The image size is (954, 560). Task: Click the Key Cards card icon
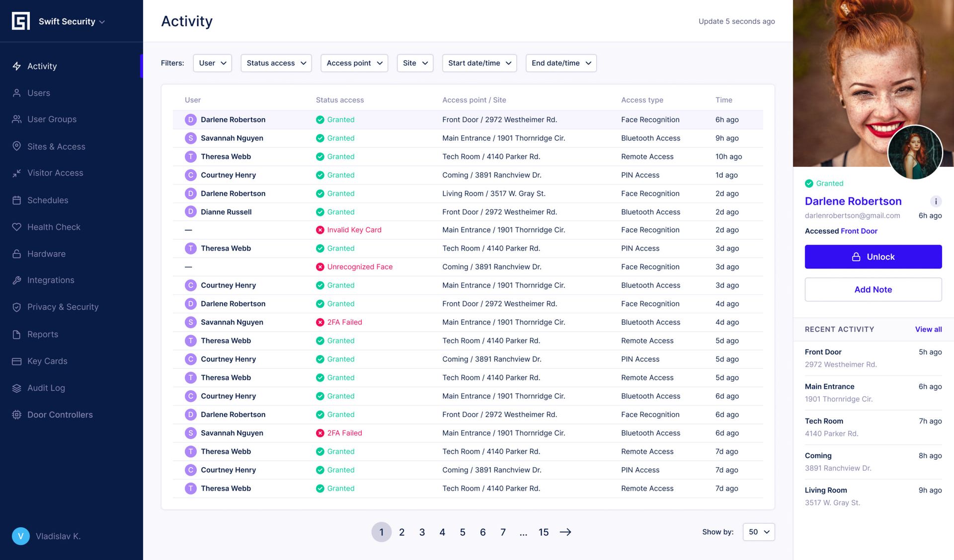[x=16, y=361]
